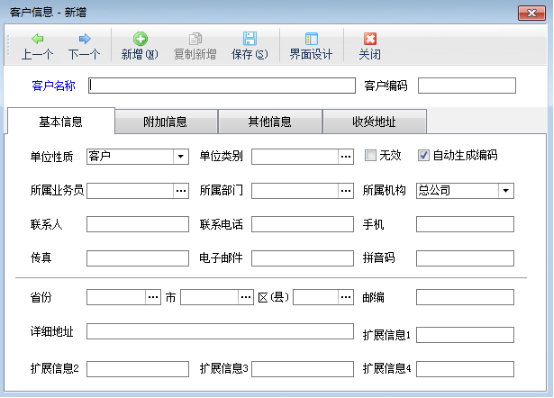554x398 pixels.
Task: Click the red 关闭 toolbar icon
Action: pyautogui.click(x=370, y=39)
